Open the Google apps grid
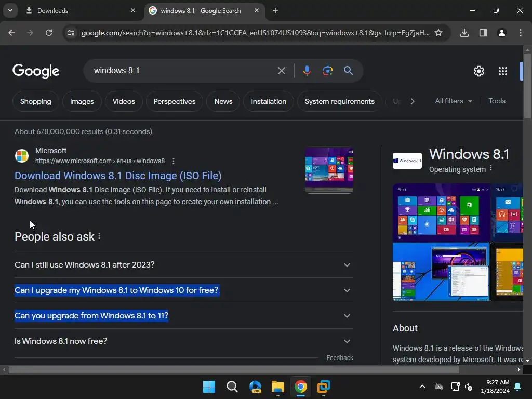Viewport: 532px width, 399px height. [502, 71]
